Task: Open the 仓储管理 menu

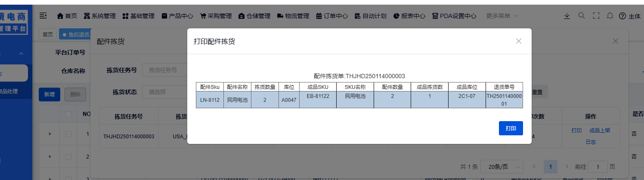Action: click(x=254, y=16)
